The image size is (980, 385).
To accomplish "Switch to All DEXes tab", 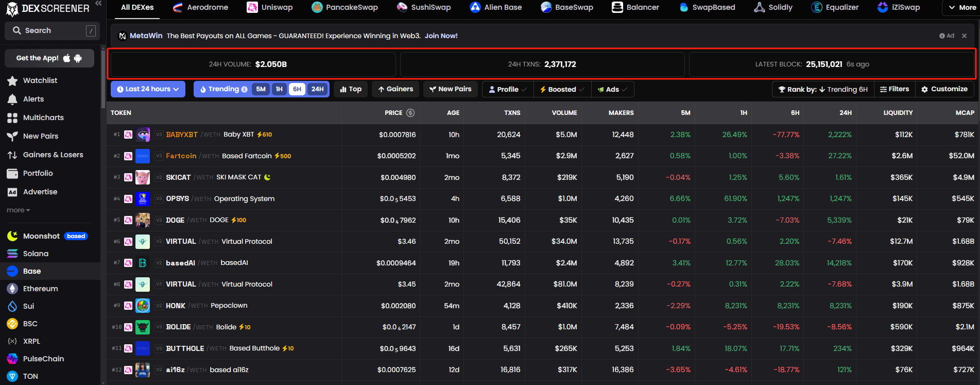I will click(137, 8).
